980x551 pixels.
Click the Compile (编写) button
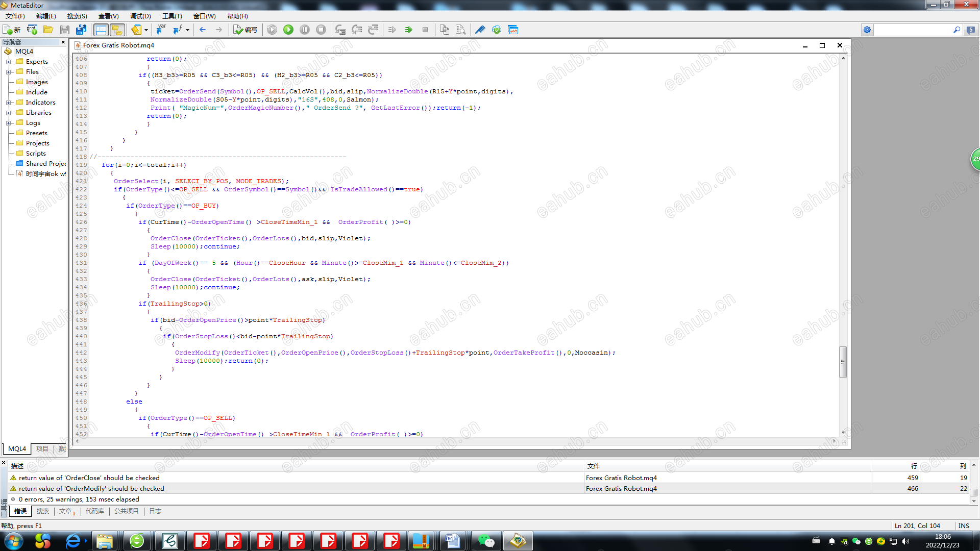coord(246,30)
